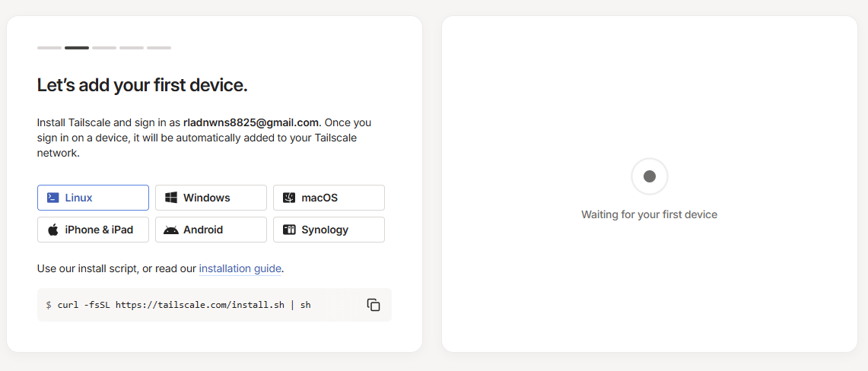This screenshot has width=868, height=371.
Task: Select macOS as your device
Action: 329,198
